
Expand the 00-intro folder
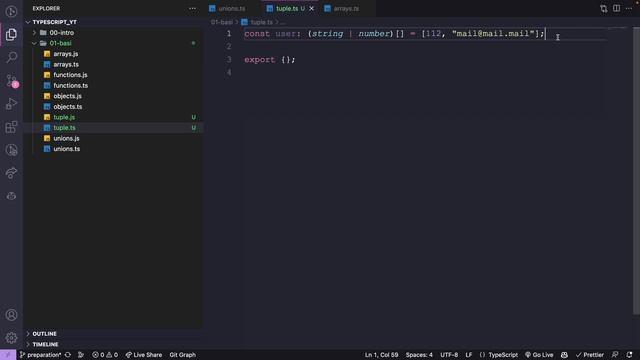35,33
